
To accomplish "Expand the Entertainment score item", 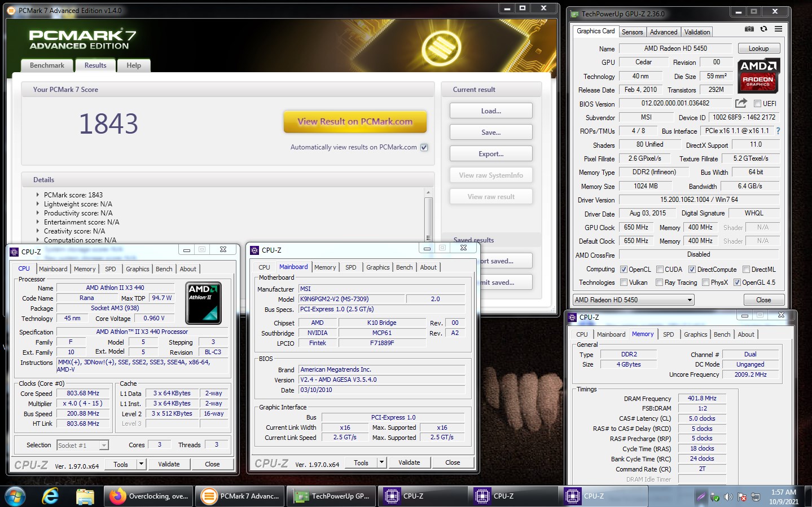I will click(38, 222).
